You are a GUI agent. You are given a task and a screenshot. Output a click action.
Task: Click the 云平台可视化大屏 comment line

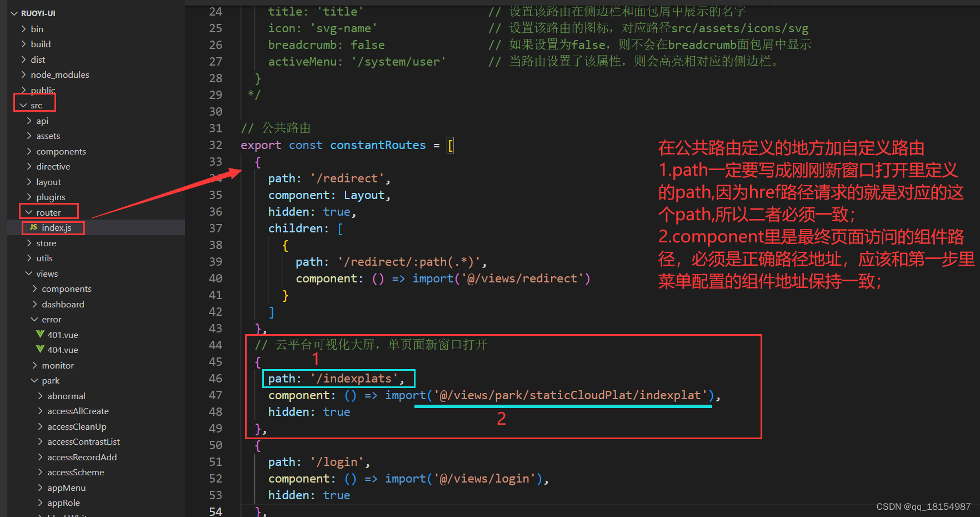[x=371, y=345]
